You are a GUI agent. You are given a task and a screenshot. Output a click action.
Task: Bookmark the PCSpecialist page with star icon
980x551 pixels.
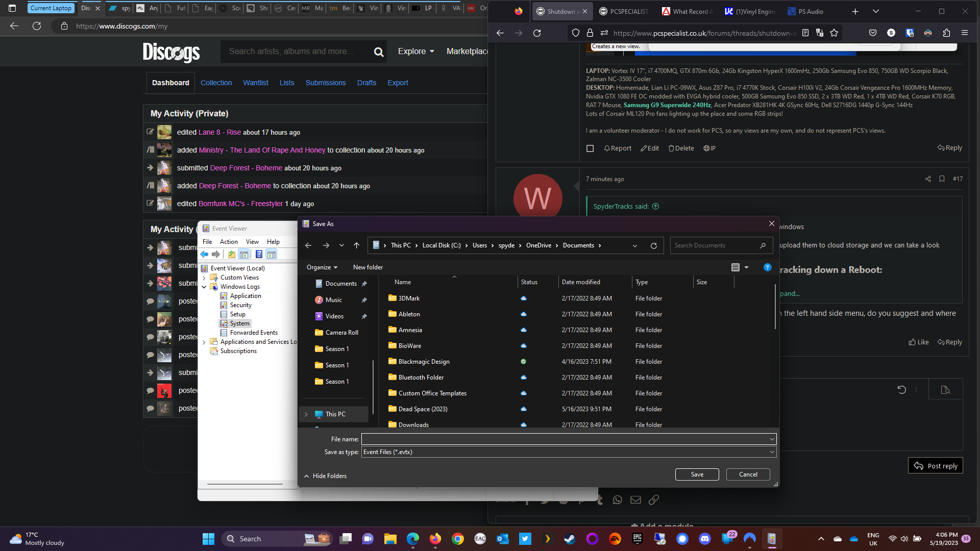(x=834, y=33)
